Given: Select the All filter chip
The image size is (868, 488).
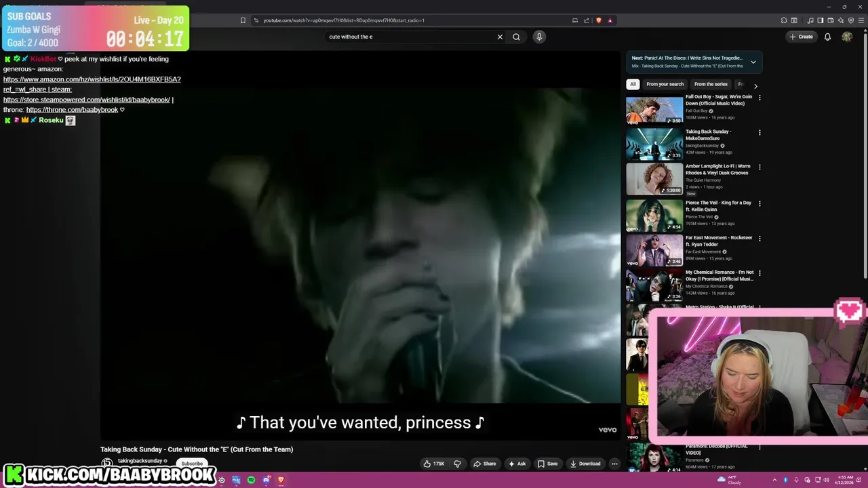Looking at the screenshot, I should [633, 84].
